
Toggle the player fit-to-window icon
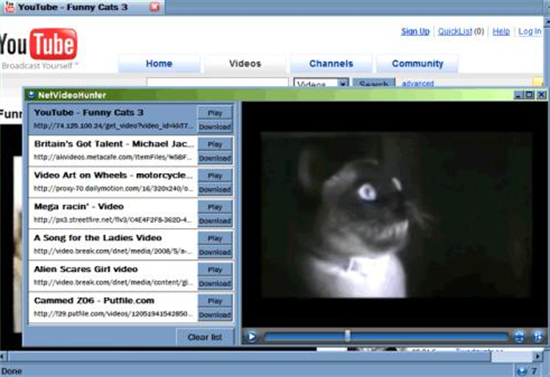519,337
